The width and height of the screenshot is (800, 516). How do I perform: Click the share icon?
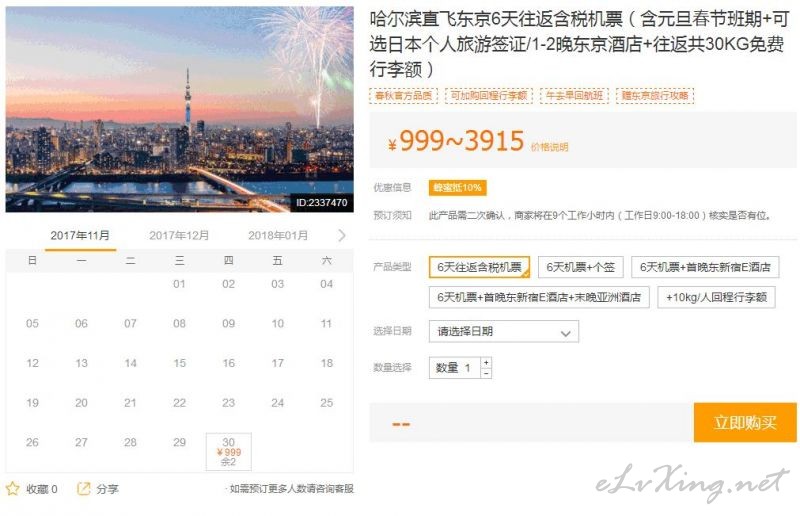pyautogui.click(x=83, y=488)
